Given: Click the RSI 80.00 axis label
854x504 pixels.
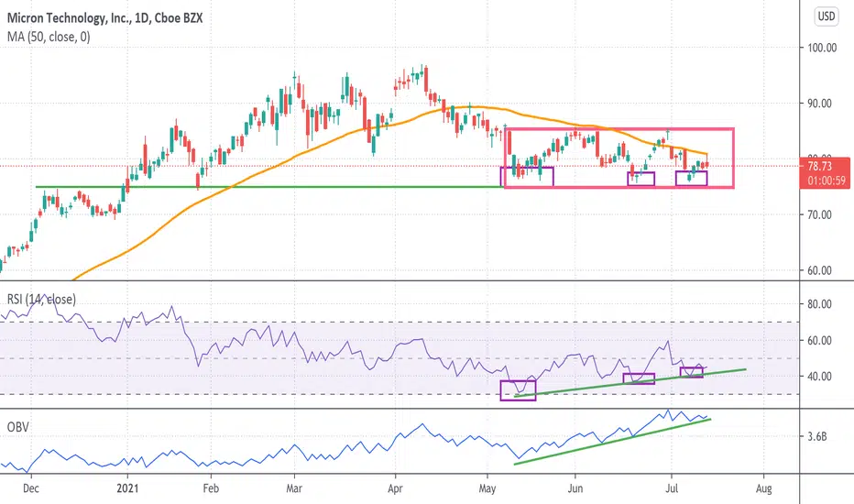Looking at the screenshot, I should pyautogui.click(x=819, y=304).
